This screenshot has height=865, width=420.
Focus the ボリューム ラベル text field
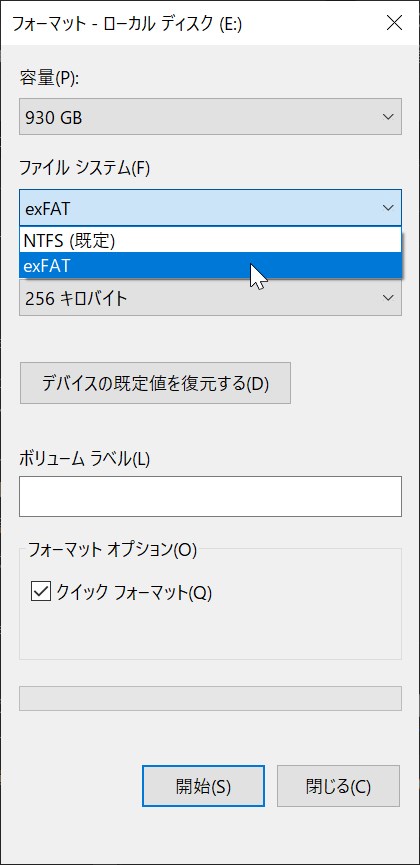pos(210,496)
